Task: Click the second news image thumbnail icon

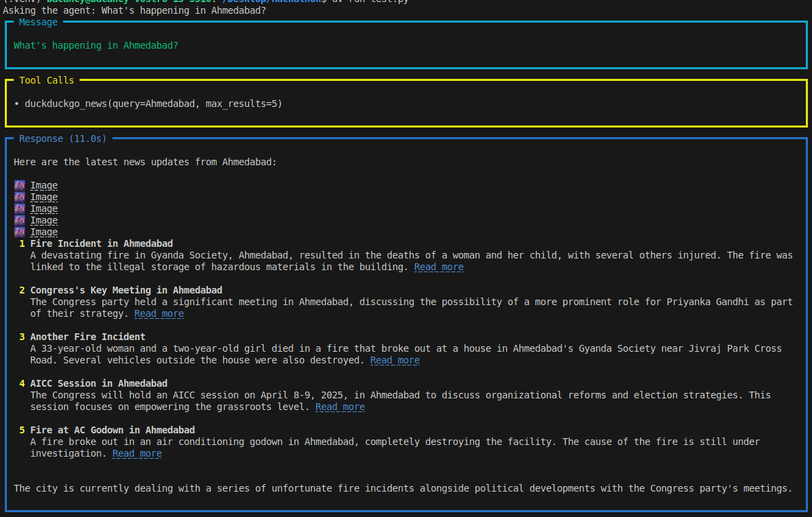Action: tap(19, 197)
